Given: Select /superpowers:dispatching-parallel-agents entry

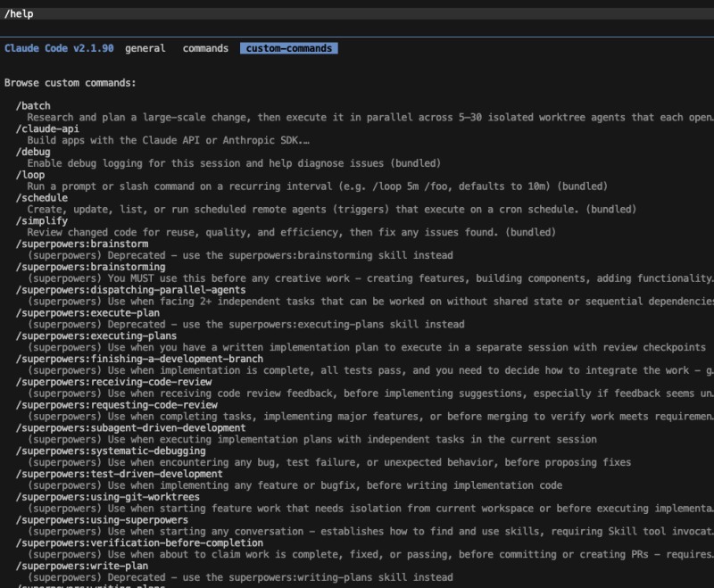Looking at the screenshot, I should [131, 290].
